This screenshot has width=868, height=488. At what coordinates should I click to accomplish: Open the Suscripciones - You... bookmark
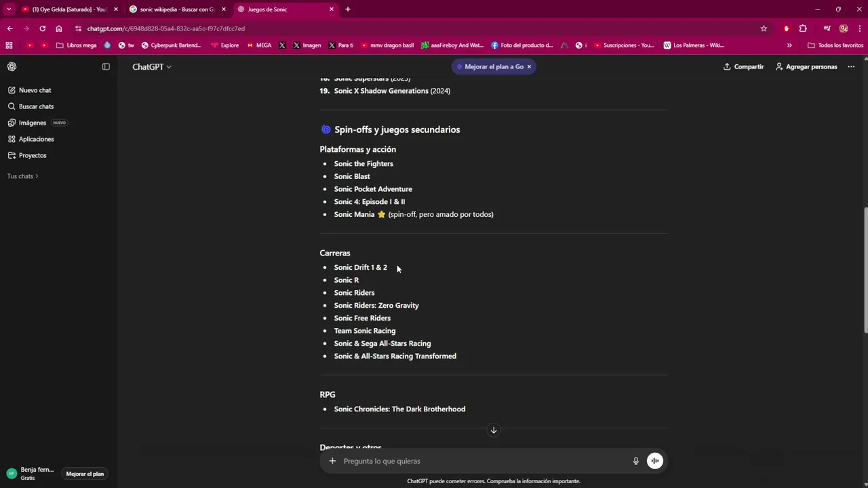pyautogui.click(x=625, y=45)
